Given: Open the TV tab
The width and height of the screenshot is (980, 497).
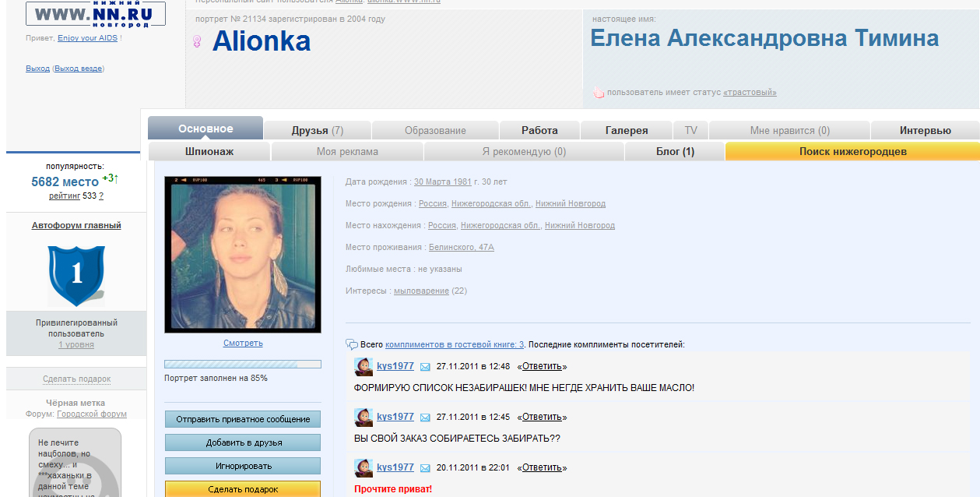Looking at the screenshot, I should (690, 130).
